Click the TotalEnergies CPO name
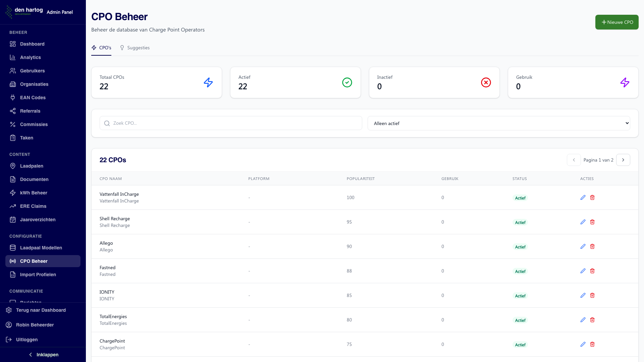This screenshot has width=644, height=362. click(113, 316)
